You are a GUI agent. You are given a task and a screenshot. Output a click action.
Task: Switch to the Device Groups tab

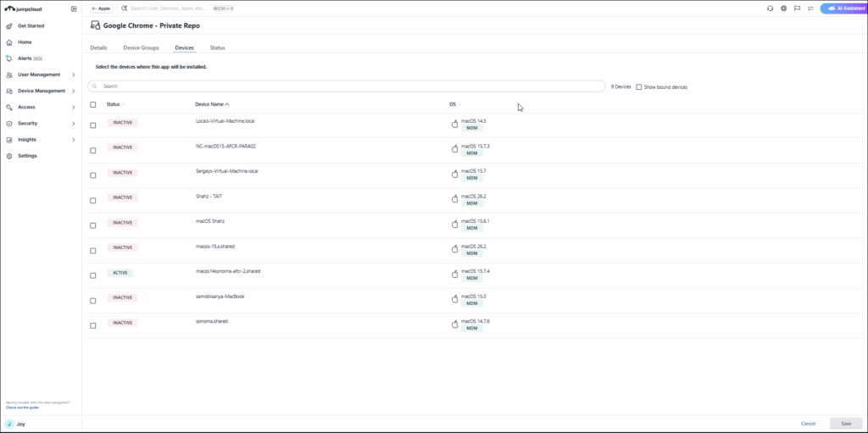point(141,47)
